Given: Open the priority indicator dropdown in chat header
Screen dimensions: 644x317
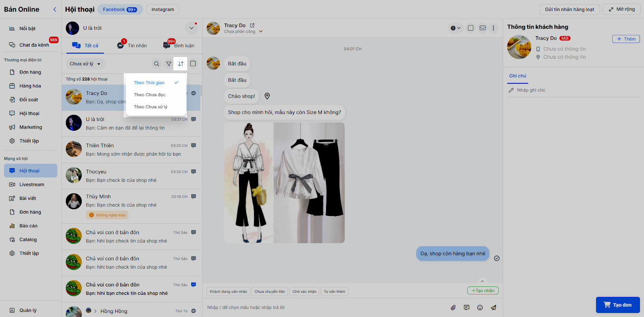Looking at the screenshot, I should pos(456,28).
